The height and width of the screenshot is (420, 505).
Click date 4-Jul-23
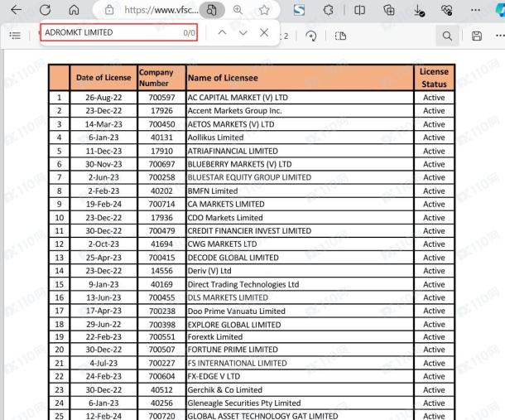pos(103,363)
